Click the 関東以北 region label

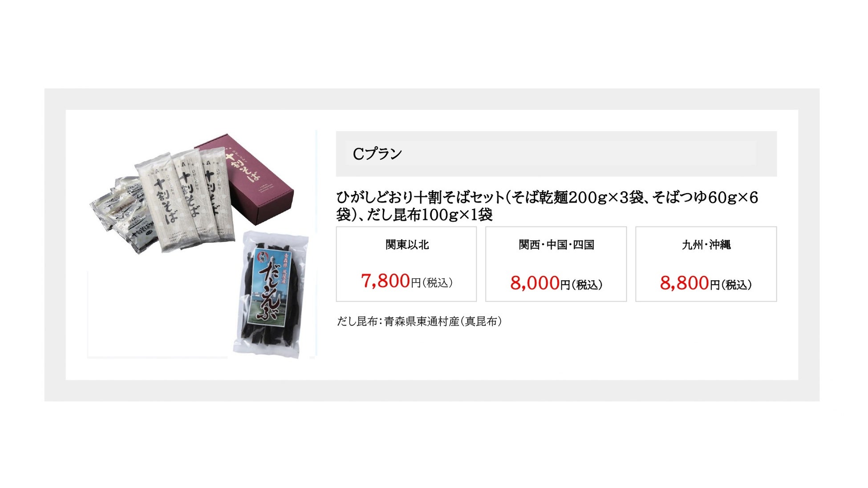[x=407, y=245]
